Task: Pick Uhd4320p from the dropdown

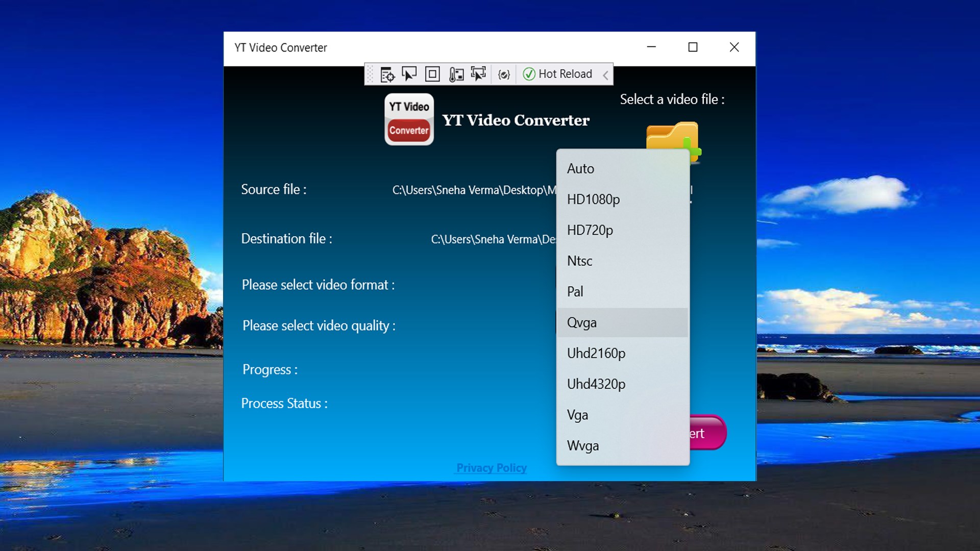Action: coord(596,384)
